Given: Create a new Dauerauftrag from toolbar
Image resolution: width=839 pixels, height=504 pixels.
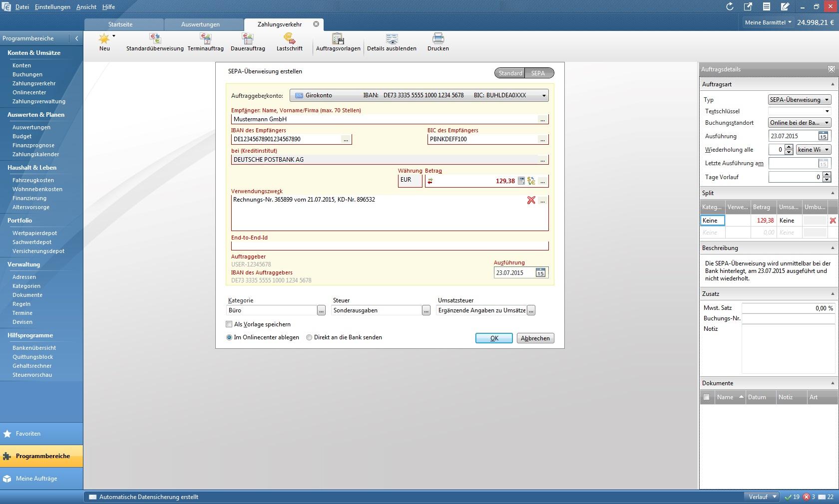Looking at the screenshot, I should coord(248,39).
